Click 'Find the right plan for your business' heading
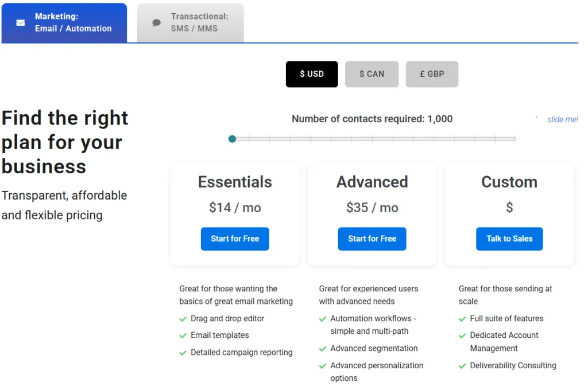The height and width of the screenshot is (390, 588). point(65,142)
